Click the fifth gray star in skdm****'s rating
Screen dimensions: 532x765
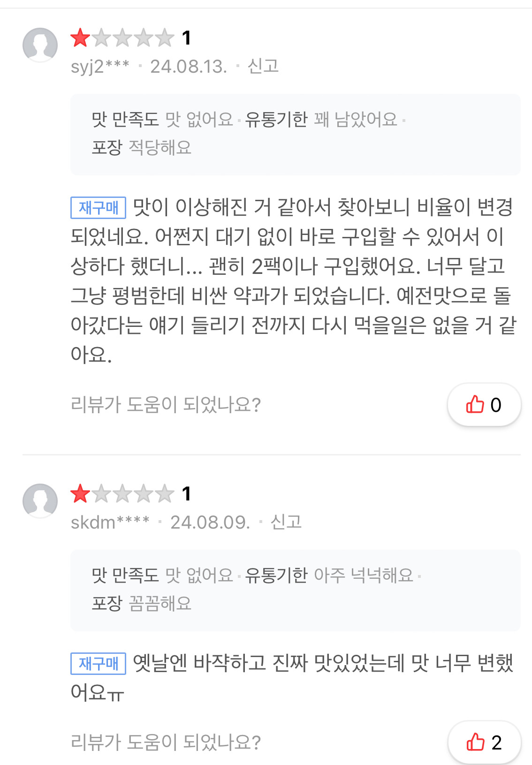click(165, 494)
